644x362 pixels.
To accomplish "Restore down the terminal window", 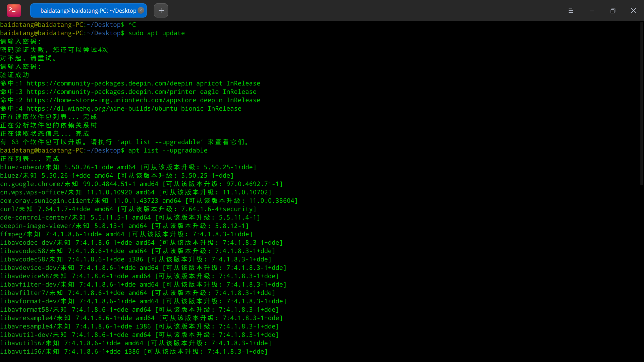I will point(613,11).
